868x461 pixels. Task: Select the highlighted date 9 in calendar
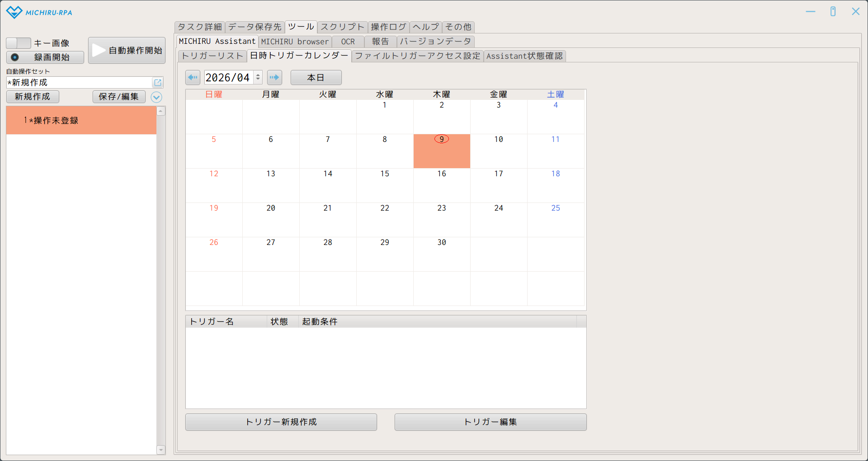pos(442,151)
